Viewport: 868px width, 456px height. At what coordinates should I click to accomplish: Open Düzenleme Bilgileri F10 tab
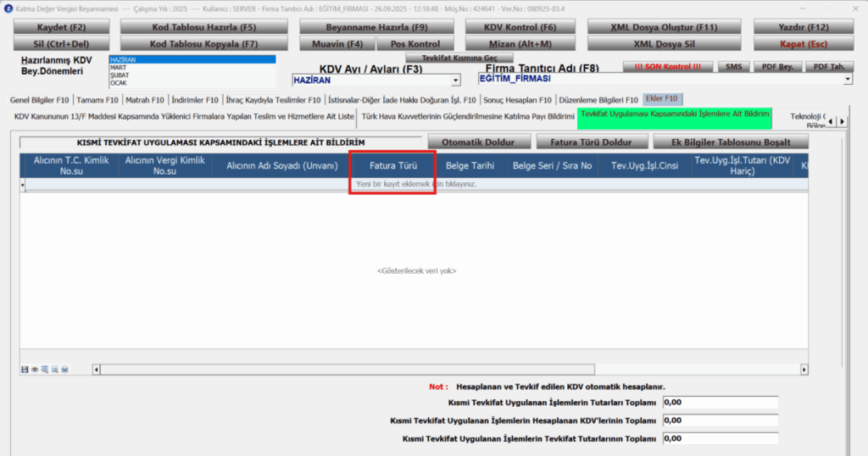click(598, 100)
